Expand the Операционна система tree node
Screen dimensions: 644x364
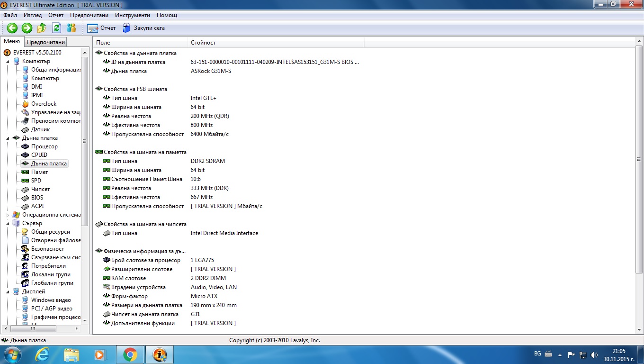8,215
